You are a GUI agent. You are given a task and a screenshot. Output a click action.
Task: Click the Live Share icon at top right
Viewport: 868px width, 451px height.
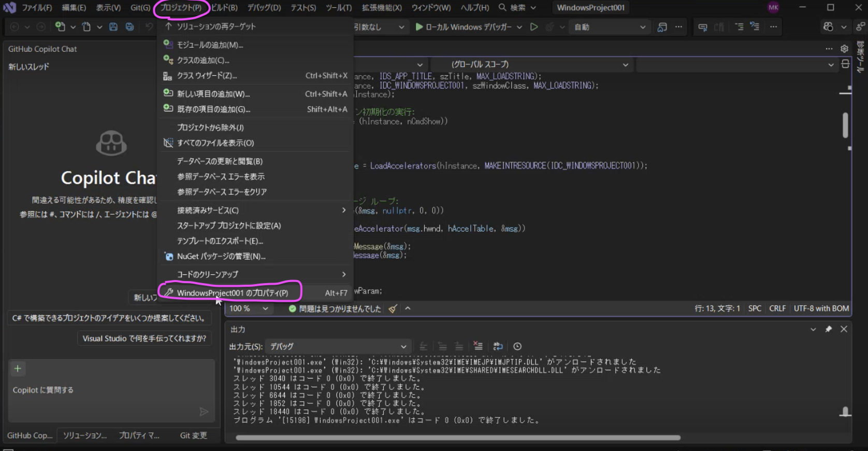[860, 26]
